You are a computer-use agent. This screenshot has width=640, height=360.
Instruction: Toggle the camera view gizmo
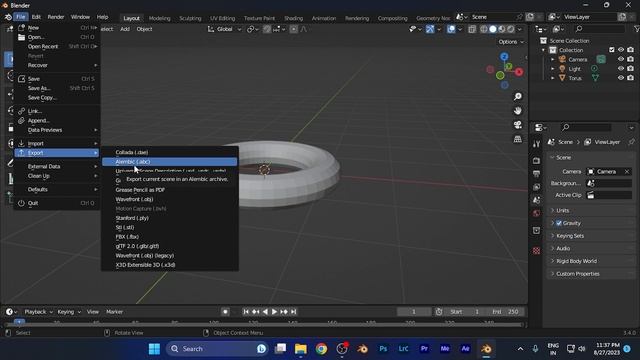tap(518, 125)
